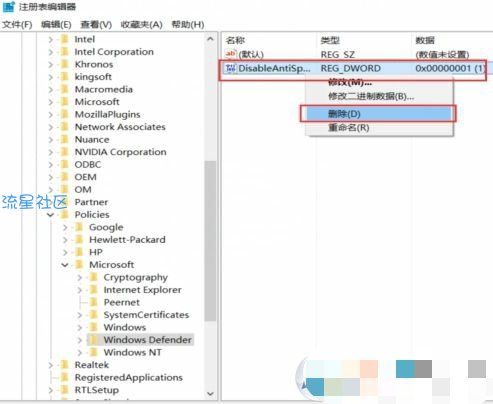Collapse the Microsoft node under Policies
Image resolution: width=493 pixels, height=404 pixels.
pyautogui.click(x=65, y=265)
